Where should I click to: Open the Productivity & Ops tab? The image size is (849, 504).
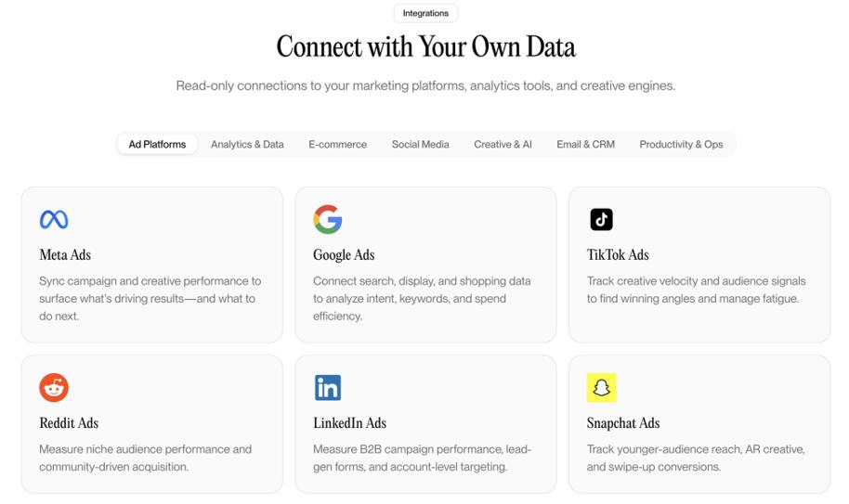681,145
